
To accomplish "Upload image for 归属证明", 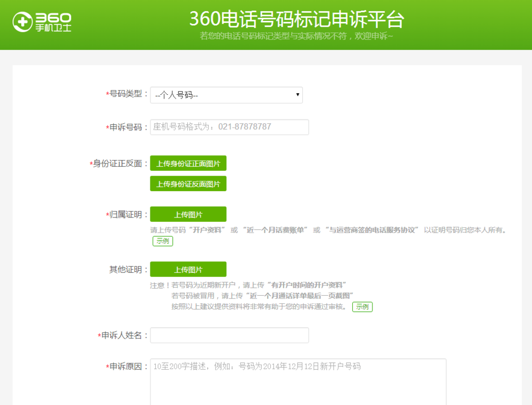I will tap(188, 214).
